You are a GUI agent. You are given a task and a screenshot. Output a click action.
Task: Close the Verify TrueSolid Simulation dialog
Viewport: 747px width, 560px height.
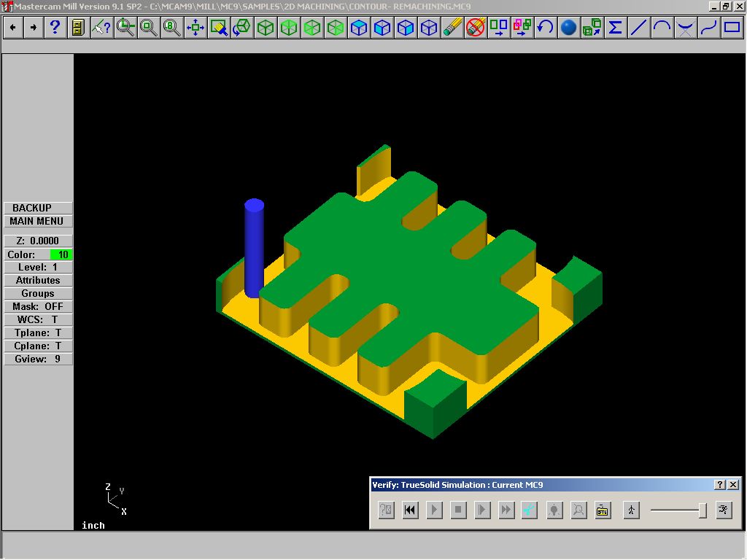click(x=733, y=485)
